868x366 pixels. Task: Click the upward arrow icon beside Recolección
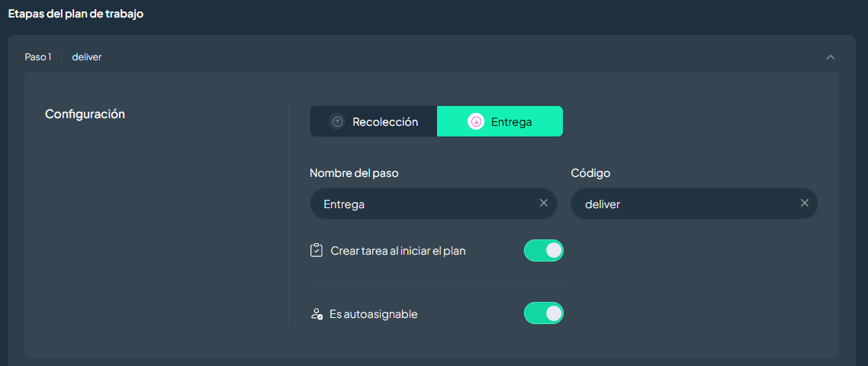337,122
